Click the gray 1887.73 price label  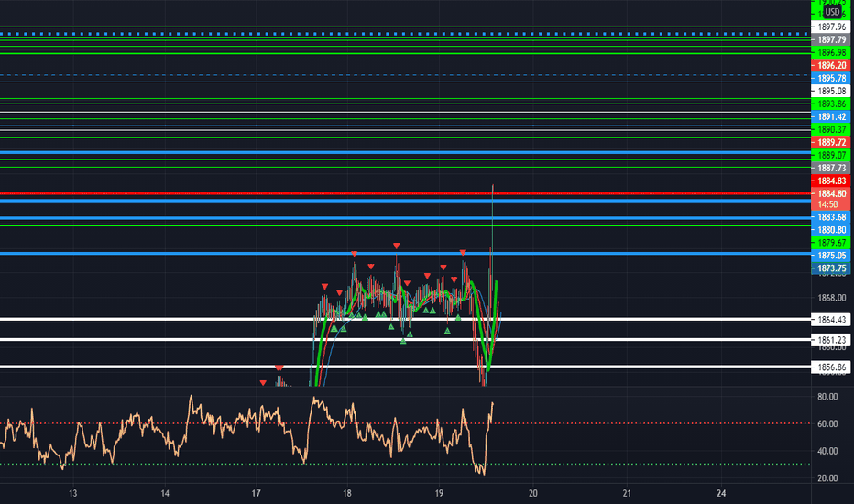(830, 168)
